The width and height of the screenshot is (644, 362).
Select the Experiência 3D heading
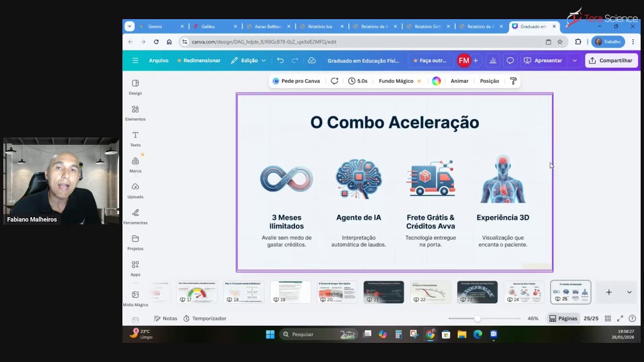point(503,218)
